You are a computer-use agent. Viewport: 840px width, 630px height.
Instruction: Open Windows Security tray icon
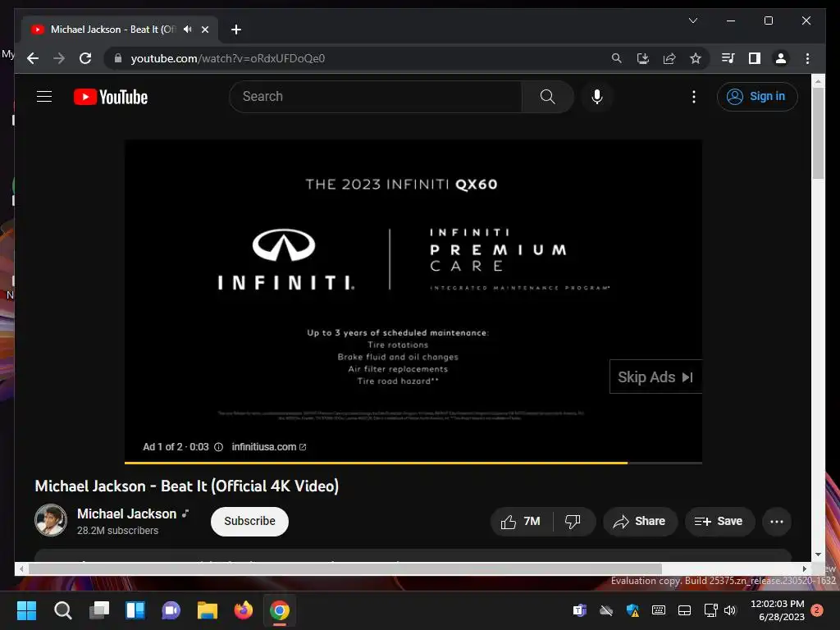[x=632, y=610]
